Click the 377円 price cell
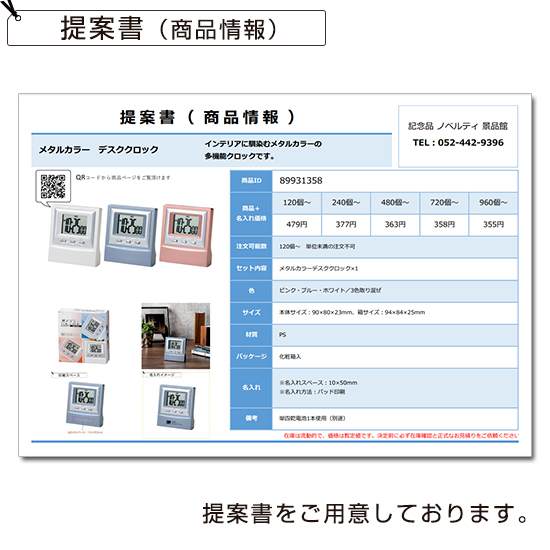550x550 pixels. pyautogui.click(x=346, y=224)
